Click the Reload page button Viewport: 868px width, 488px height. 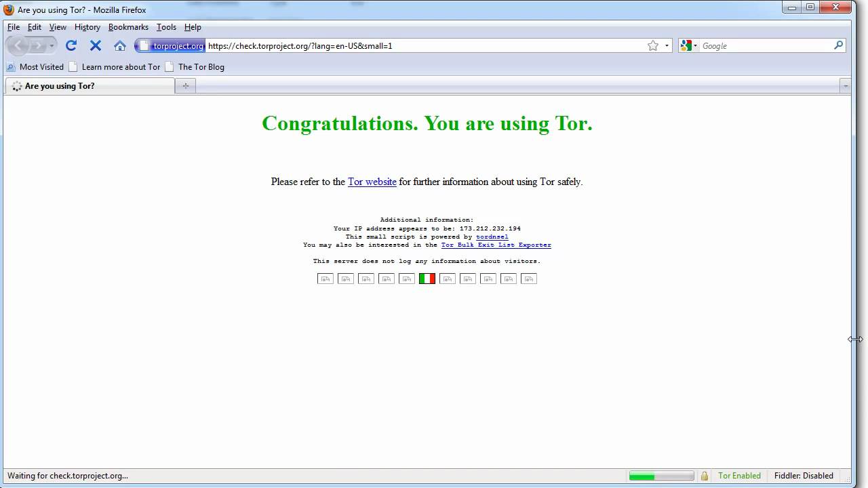(x=71, y=45)
